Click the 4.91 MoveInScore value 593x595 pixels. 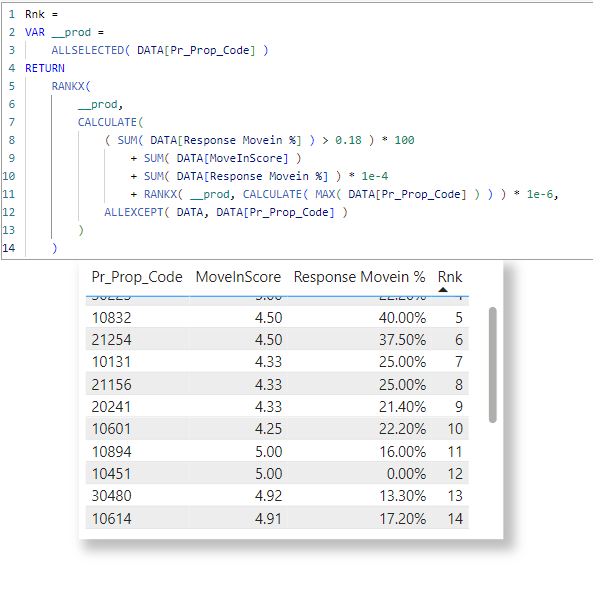(x=268, y=518)
